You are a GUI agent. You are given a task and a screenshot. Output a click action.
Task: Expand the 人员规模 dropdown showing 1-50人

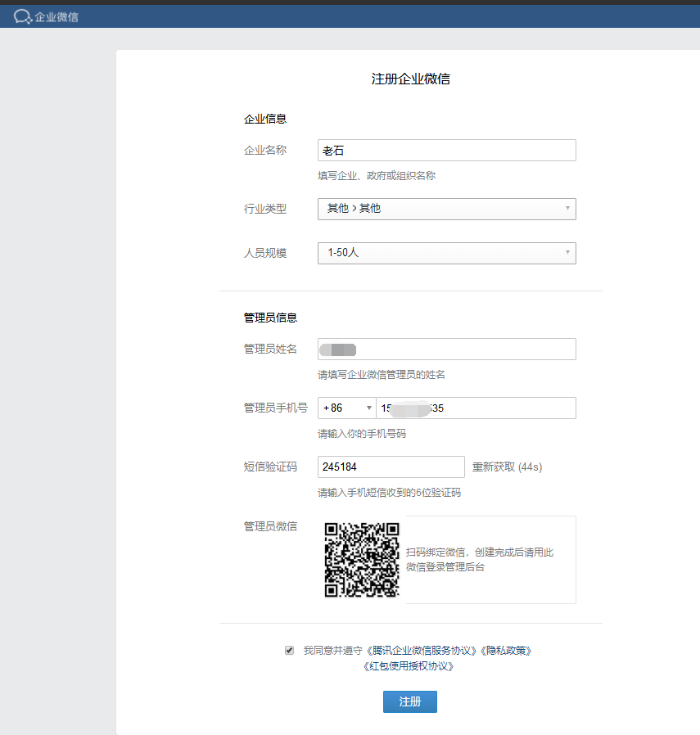[446, 253]
